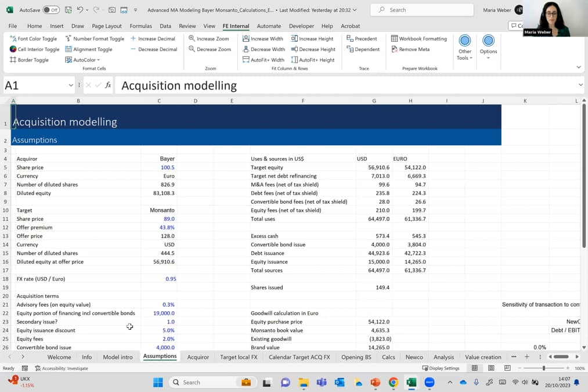
Task: Customize Quick Access Toolbar dropdown
Action: (135, 10)
